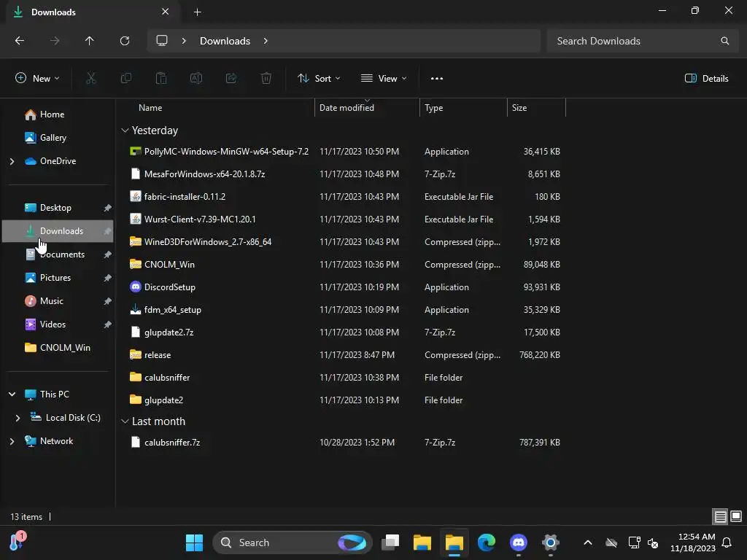747x560 pixels.
Task: Click the search magnifier icon
Action: pyautogui.click(x=724, y=41)
